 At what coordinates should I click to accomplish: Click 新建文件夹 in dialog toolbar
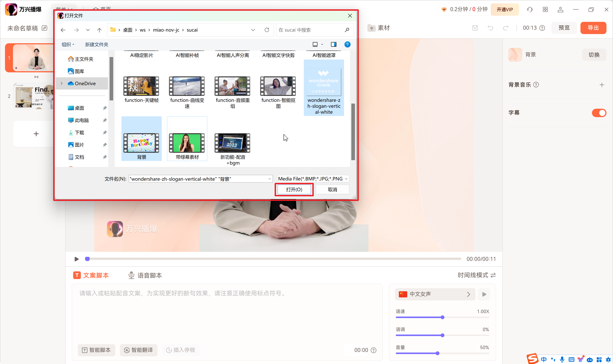pos(97,44)
